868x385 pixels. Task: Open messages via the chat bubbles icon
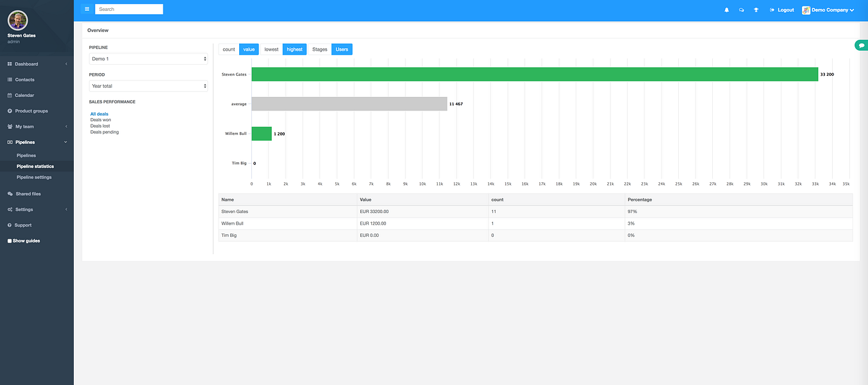pyautogui.click(x=741, y=10)
